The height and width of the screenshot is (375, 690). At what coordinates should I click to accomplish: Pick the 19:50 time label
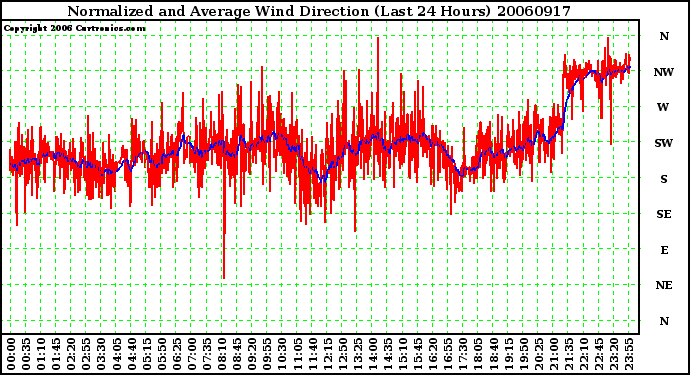[523, 354]
